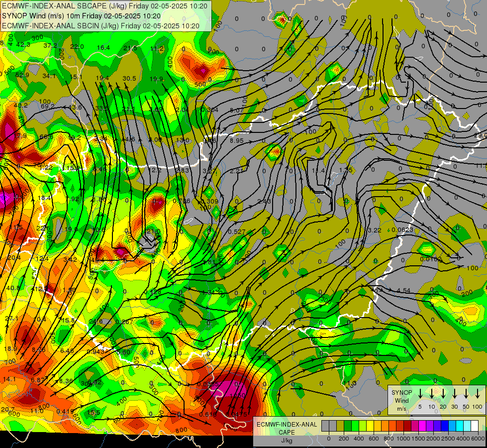Click the 10 m/s wind arrow in legend
487x448 pixels.
pos(432,394)
